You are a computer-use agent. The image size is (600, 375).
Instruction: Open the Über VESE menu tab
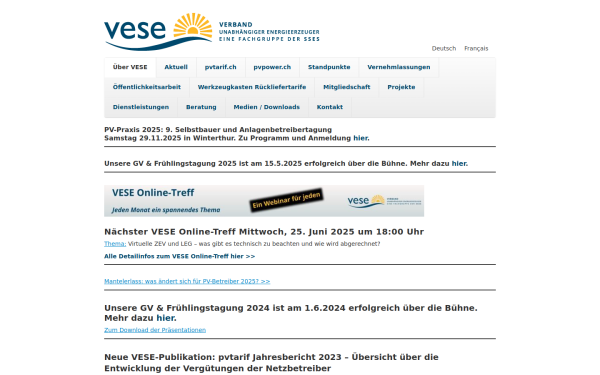point(130,67)
